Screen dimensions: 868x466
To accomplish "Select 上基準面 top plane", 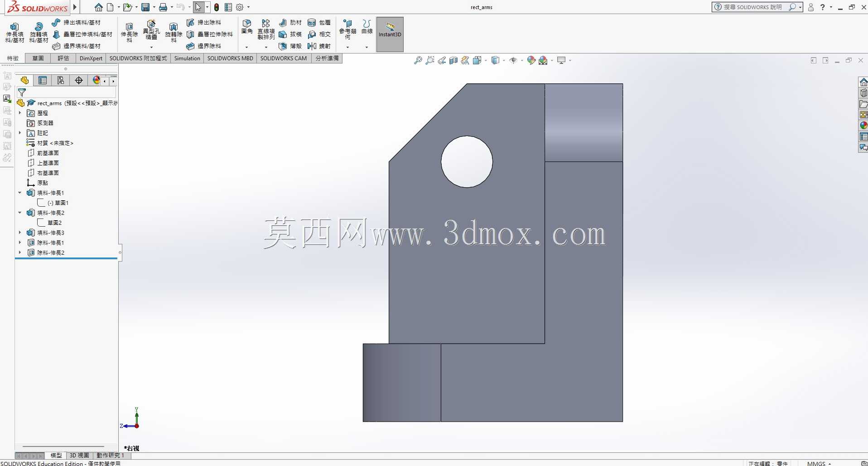I will tap(43, 163).
